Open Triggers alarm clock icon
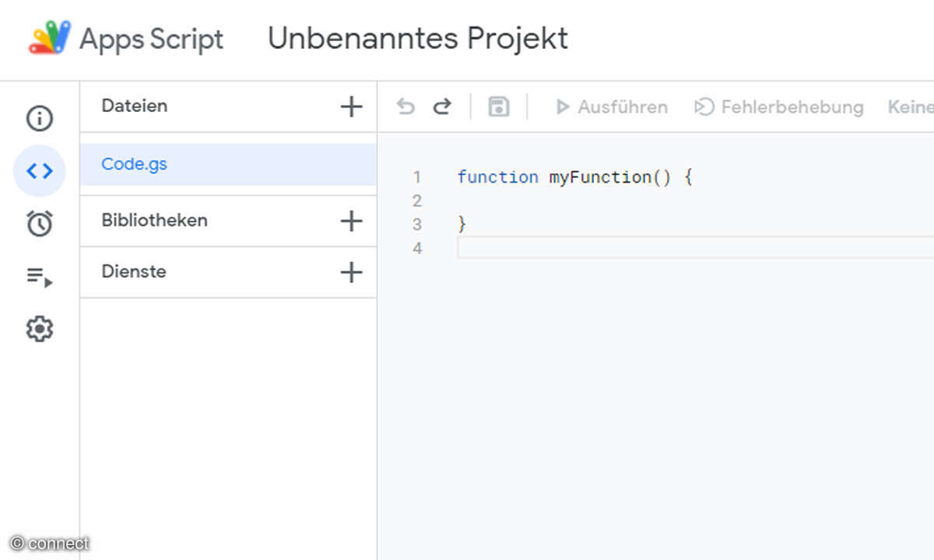 click(x=40, y=223)
